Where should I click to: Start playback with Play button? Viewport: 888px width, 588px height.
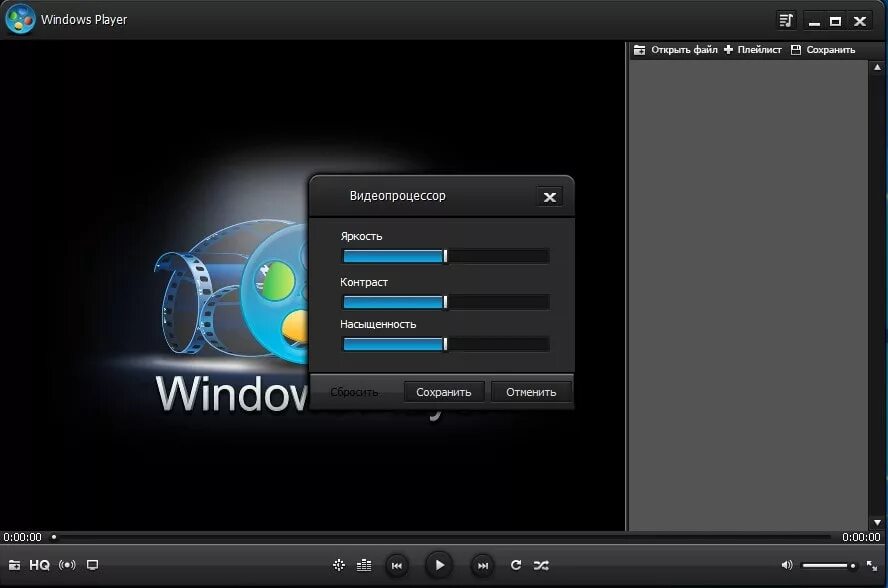coord(439,565)
